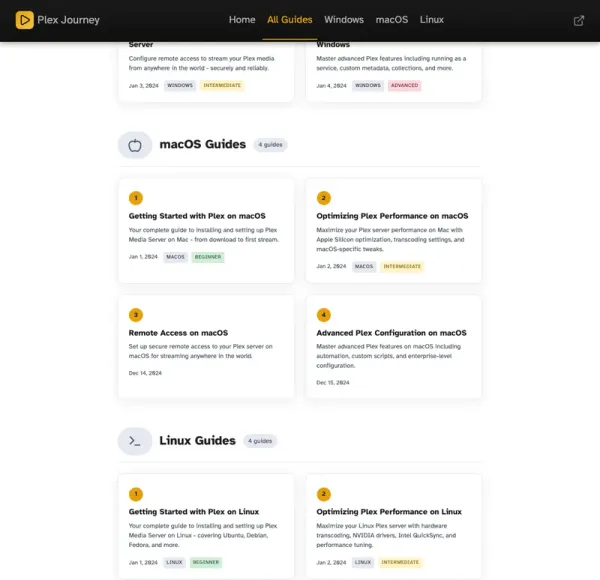This screenshot has width=600, height=580.
Task: Click number 3 badge on Remote Access macOS card
Action: [136, 315]
